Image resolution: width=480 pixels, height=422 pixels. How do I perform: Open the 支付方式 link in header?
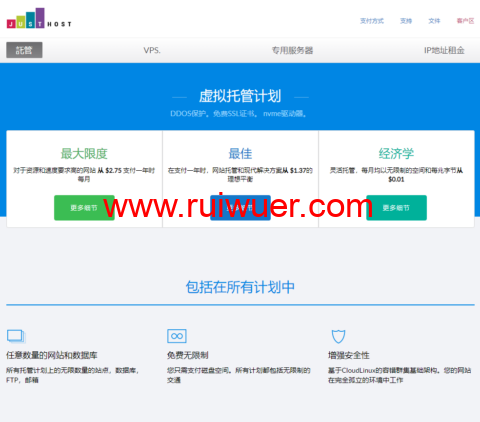pyautogui.click(x=372, y=21)
